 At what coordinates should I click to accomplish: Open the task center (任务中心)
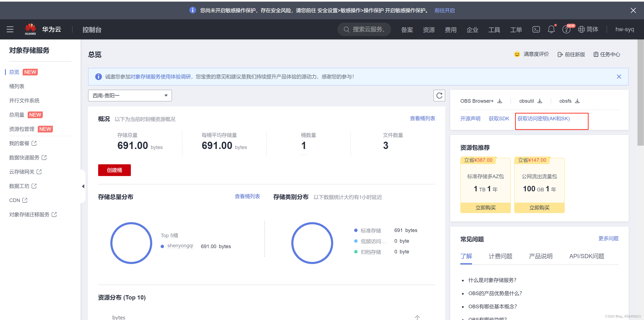(x=607, y=54)
